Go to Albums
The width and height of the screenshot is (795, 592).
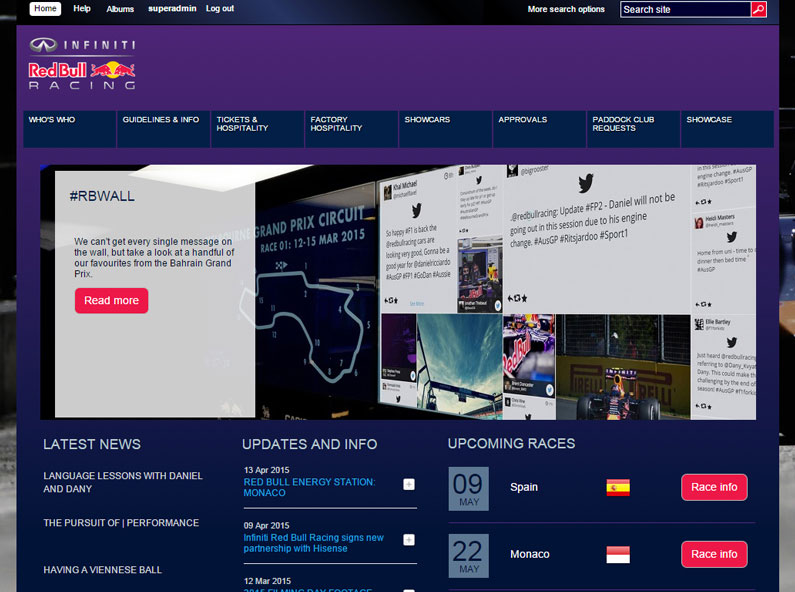120,9
